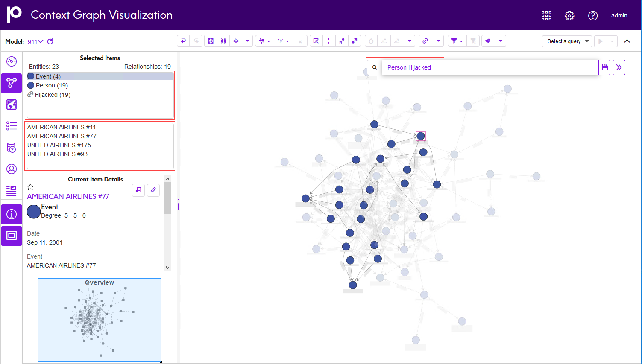Expand search panel with double-chevron button
The width and height of the screenshot is (642, 364).
(619, 67)
